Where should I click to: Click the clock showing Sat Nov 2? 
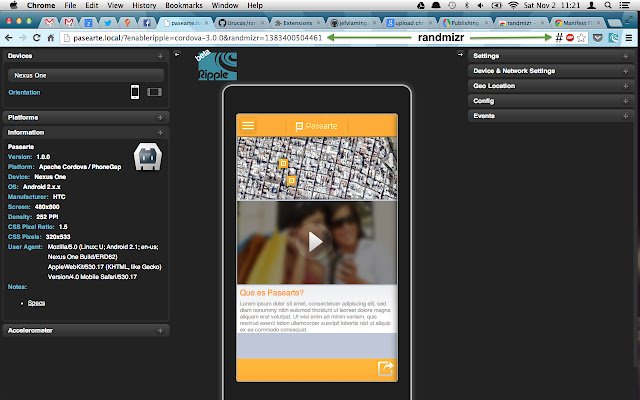[551, 5]
